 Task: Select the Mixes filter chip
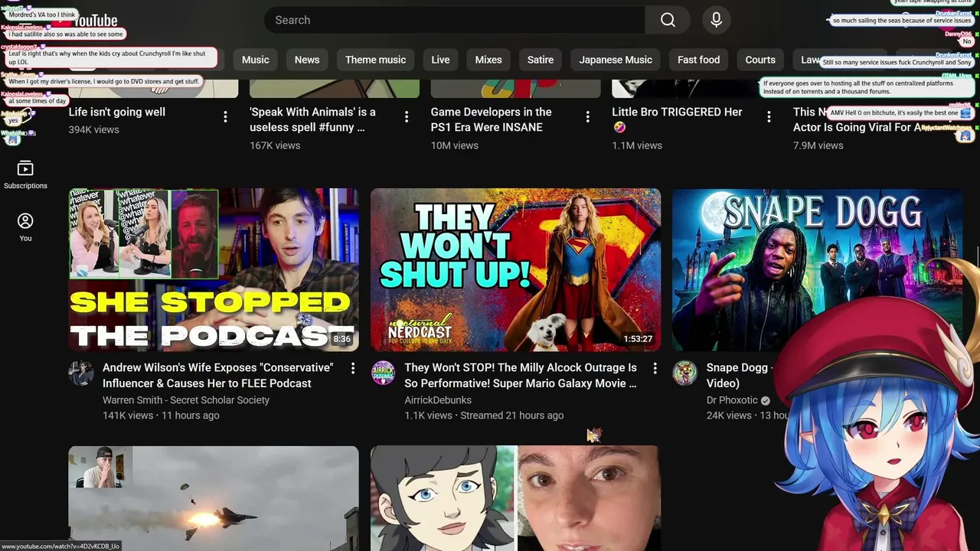tap(488, 60)
